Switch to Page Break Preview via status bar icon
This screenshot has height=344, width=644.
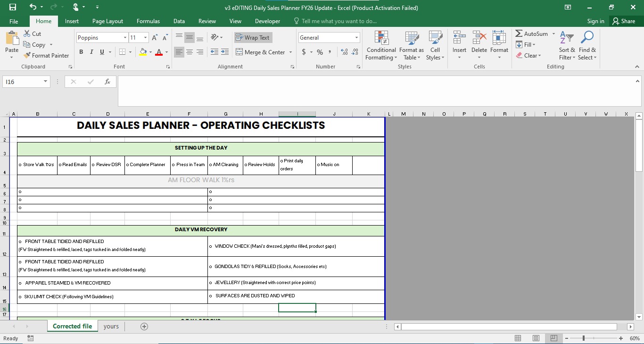[553, 338]
